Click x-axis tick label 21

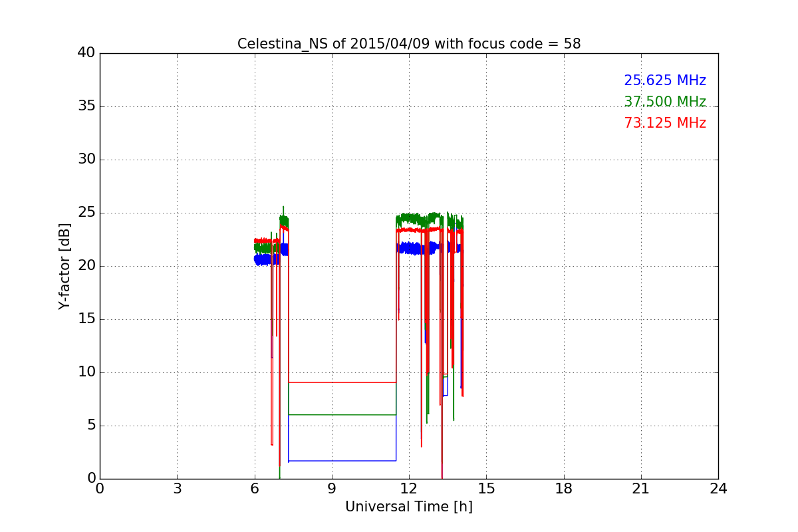tap(641, 488)
